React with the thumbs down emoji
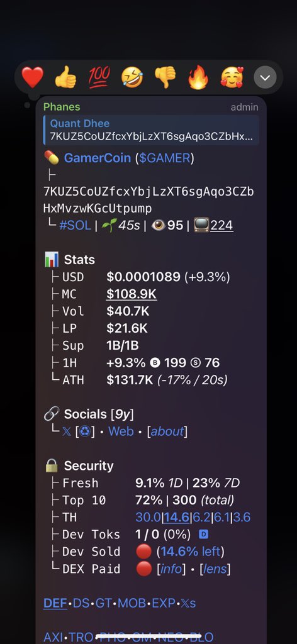The image size is (297, 644). point(165,77)
